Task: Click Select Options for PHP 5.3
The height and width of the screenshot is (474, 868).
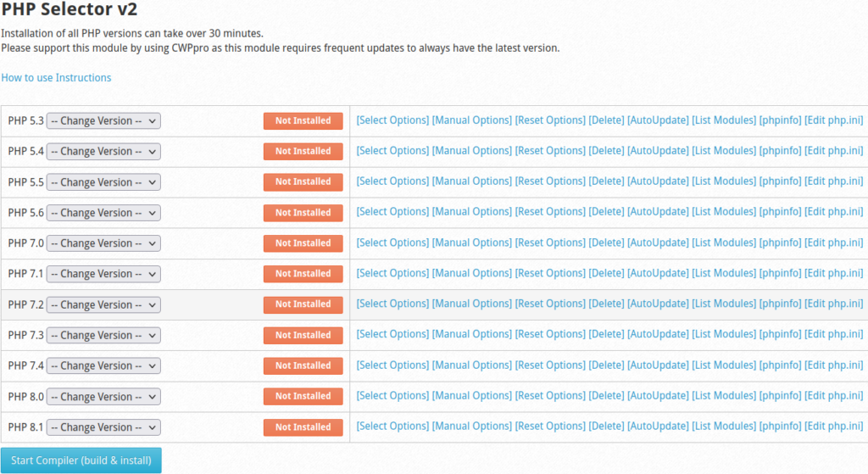Action: pyautogui.click(x=392, y=120)
